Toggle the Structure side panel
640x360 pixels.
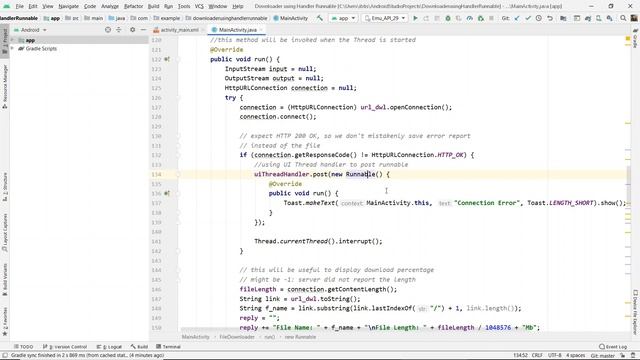(x=4, y=187)
